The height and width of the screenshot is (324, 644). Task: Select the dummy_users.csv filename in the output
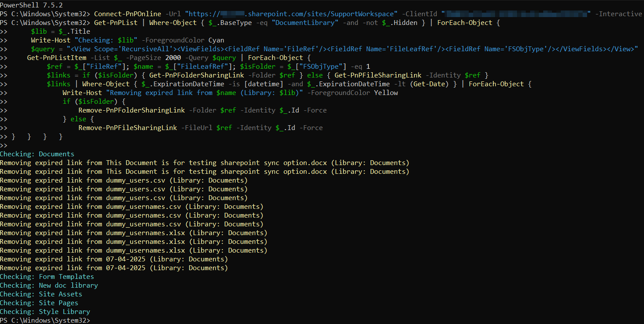[135, 180]
